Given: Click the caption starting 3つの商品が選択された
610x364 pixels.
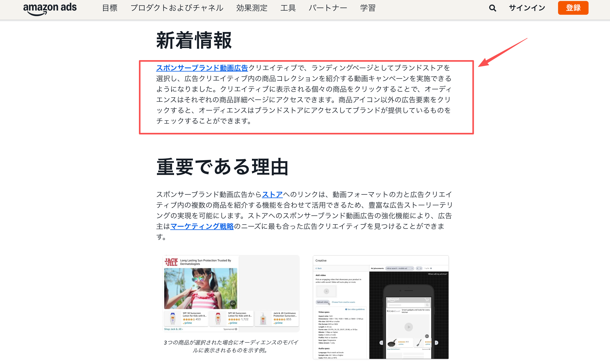Looking at the screenshot, I should [x=231, y=346].
